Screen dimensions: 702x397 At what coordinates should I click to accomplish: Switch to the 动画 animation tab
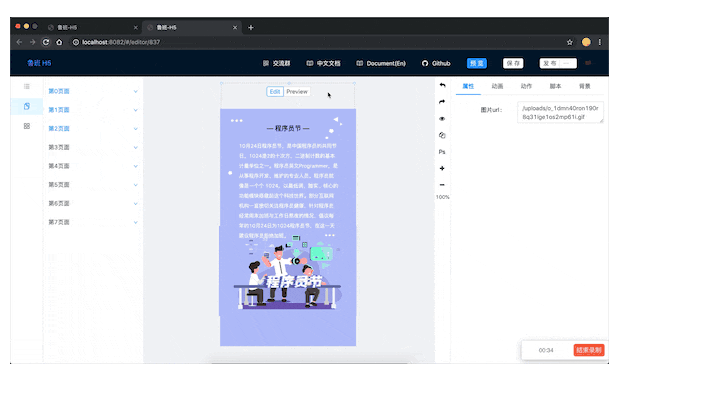click(497, 86)
